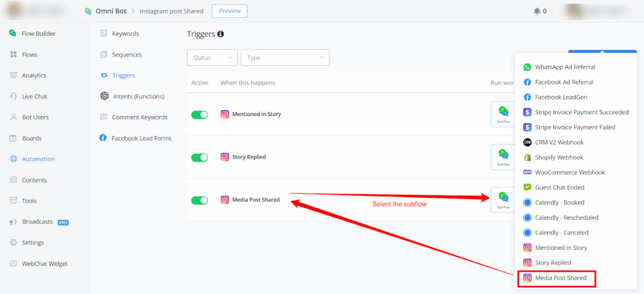Open Sub Flow icon for Story Replied
This screenshot has width=644, height=294.
pos(503,156)
